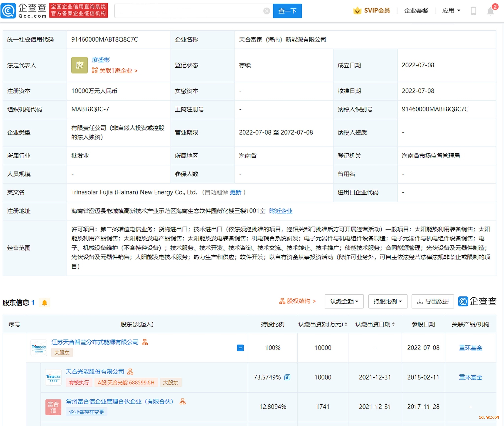Sort by 认缴出资额 column arrows
The image size is (504, 426).
point(346,324)
